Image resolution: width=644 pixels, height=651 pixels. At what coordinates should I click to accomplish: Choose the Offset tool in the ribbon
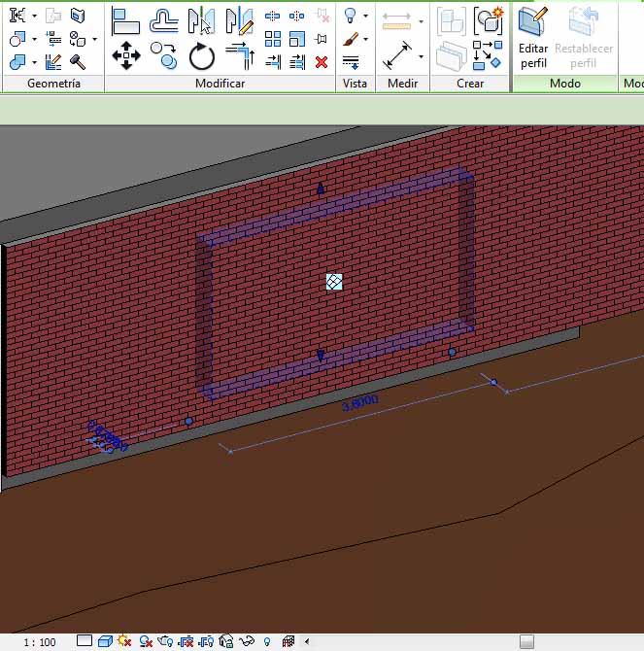pos(164,18)
